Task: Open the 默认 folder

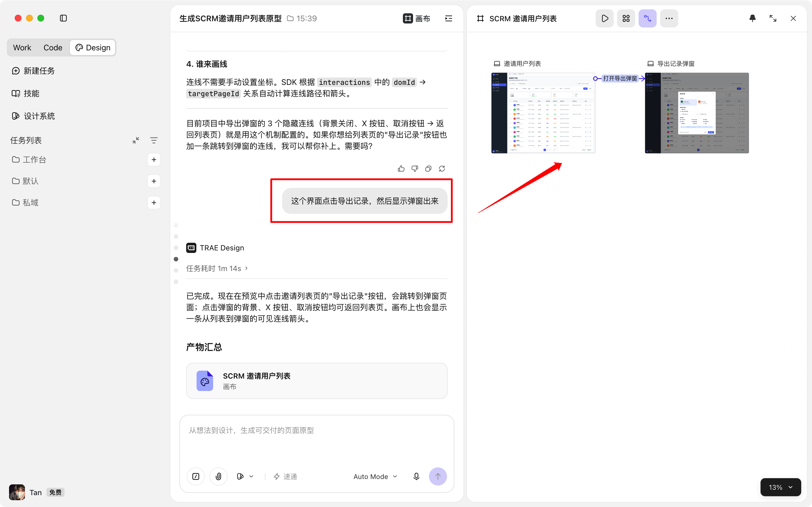Action: pyautogui.click(x=25, y=181)
